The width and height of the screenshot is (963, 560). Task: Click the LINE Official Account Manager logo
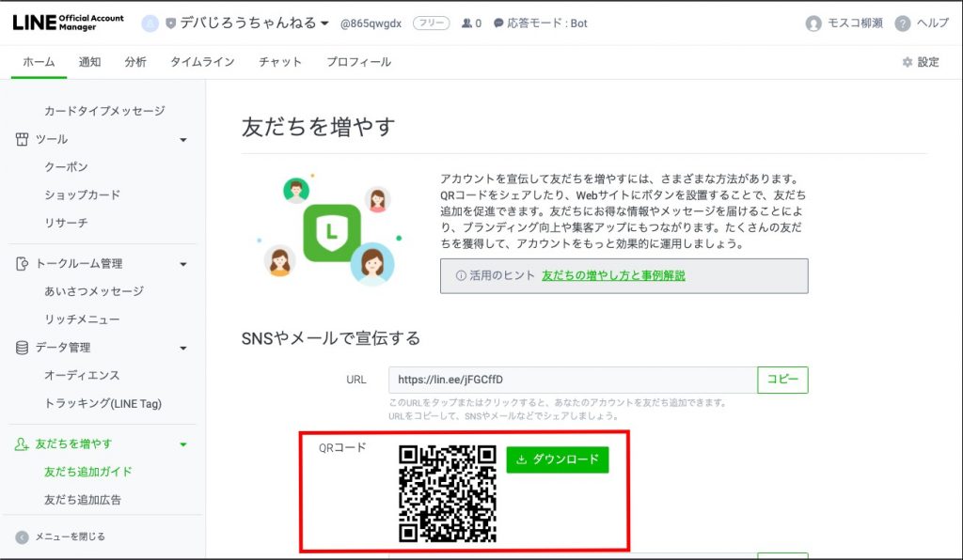pyautogui.click(x=68, y=23)
